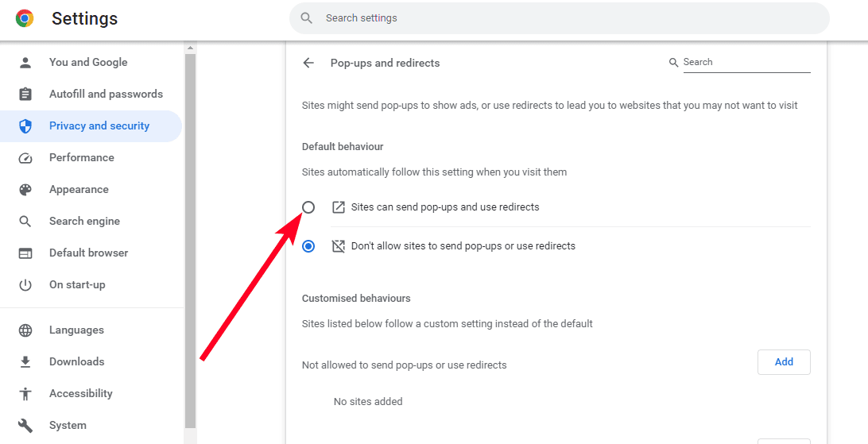Image resolution: width=868 pixels, height=444 pixels.
Task: Open On start-up settings
Action: [x=77, y=285]
